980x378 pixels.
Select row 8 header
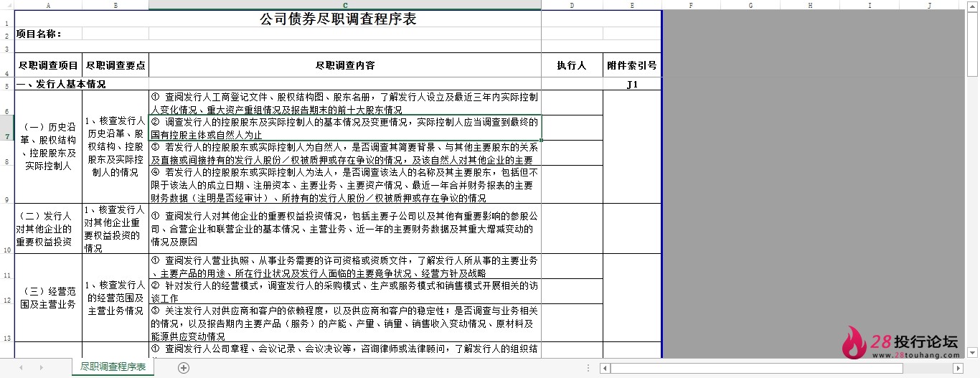(7, 153)
